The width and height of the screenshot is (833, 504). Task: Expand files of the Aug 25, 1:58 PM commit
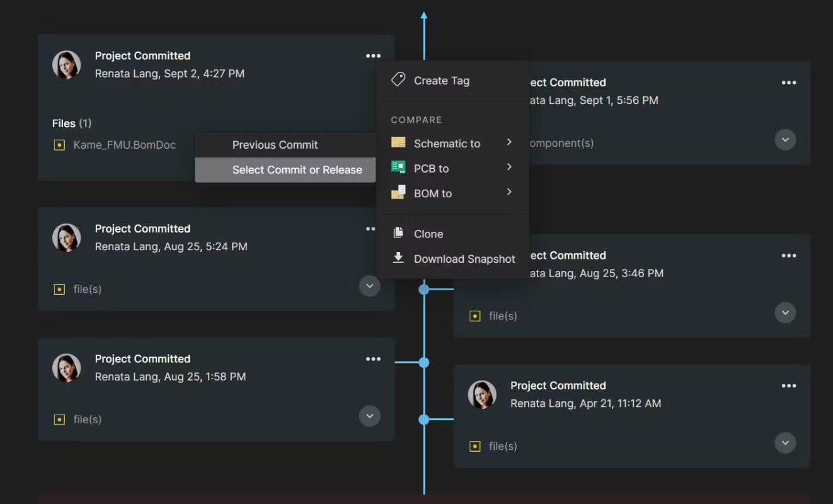pyautogui.click(x=370, y=416)
